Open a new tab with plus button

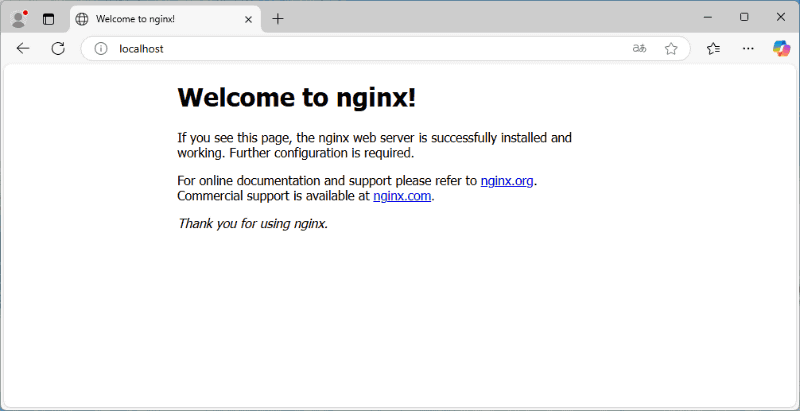coord(278,19)
